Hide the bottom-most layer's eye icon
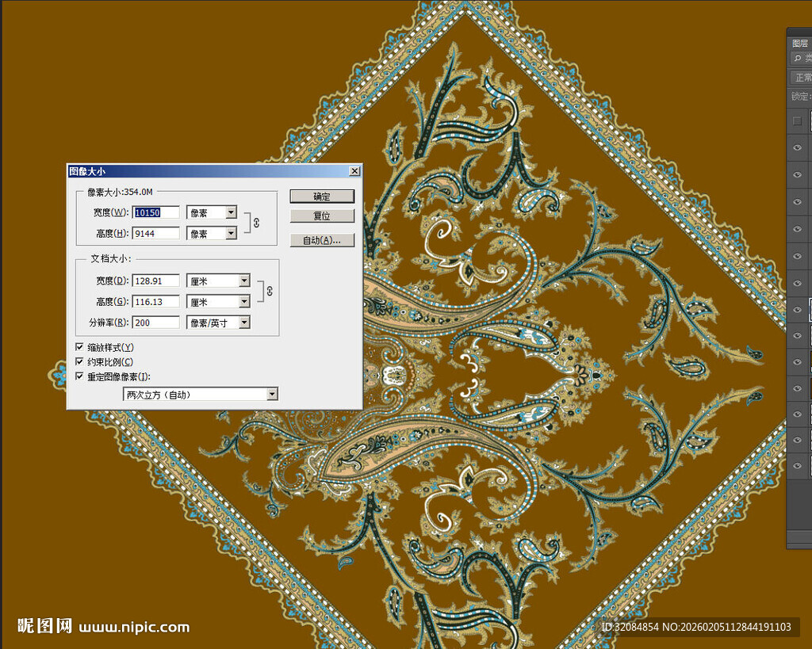The height and width of the screenshot is (649, 812). (798, 466)
